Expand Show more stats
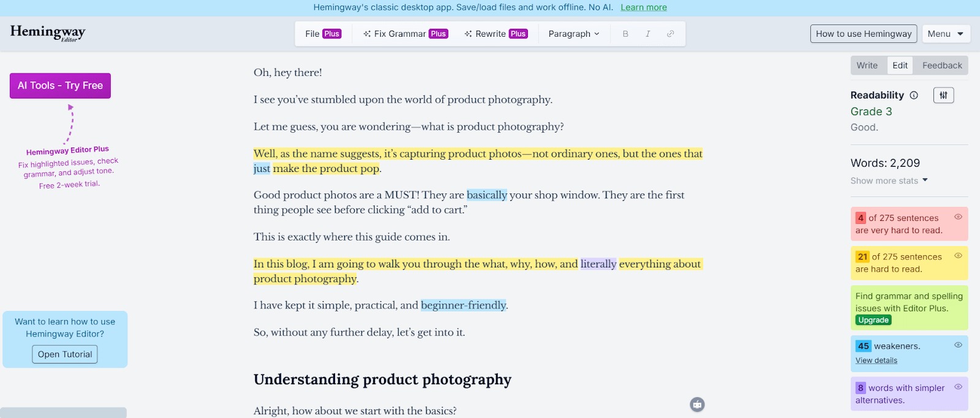 tap(889, 181)
